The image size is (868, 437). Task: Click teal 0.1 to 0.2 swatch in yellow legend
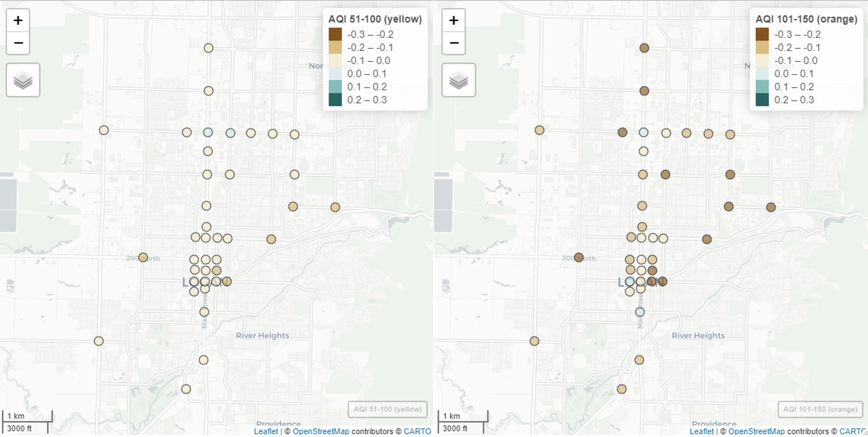[x=335, y=87]
